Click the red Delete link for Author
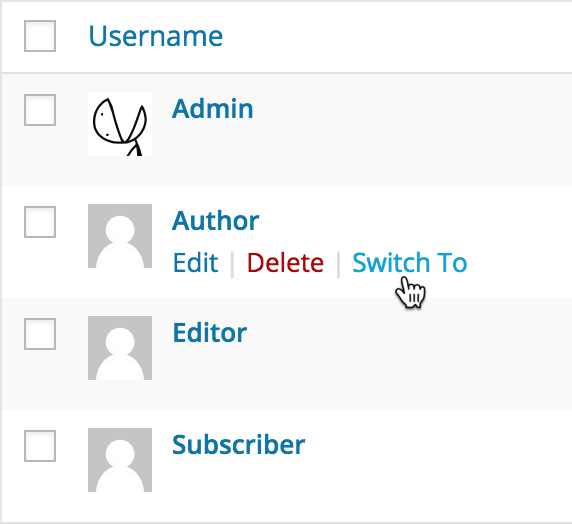This screenshot has width=572, height=524. 285,263
